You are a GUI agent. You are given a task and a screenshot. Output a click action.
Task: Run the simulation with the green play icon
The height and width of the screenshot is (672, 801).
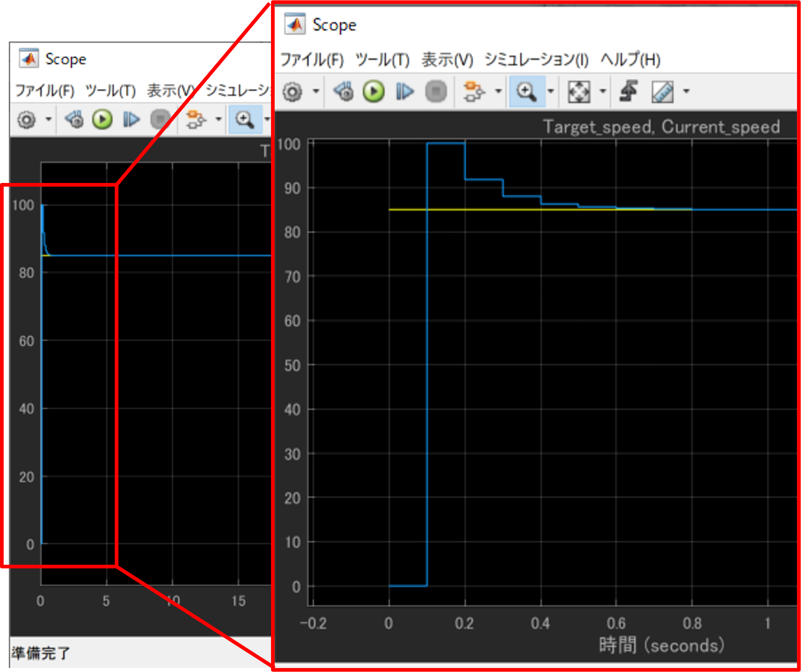373,91
